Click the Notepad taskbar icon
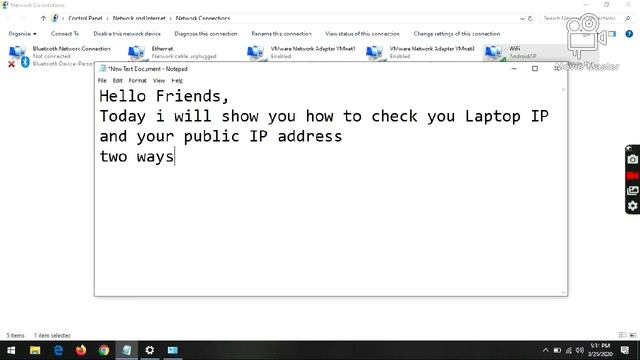The image size is (640, 360). (x=127, y=350)
